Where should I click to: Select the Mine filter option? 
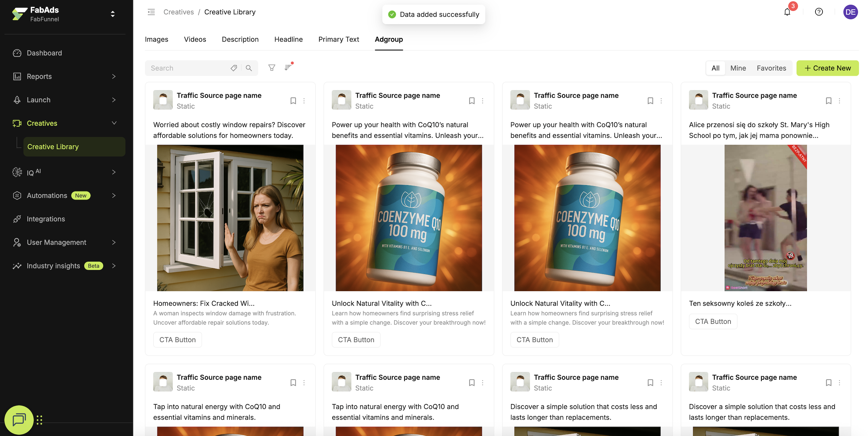738,68
